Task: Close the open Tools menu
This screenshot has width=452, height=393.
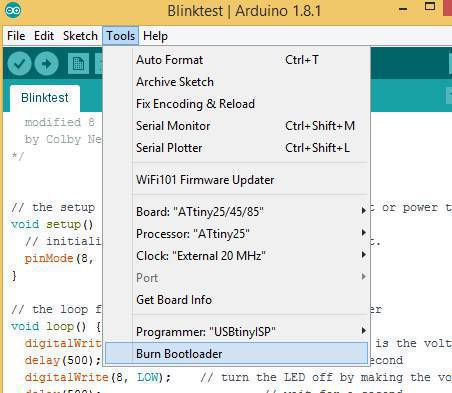Action: pos(120,36)
